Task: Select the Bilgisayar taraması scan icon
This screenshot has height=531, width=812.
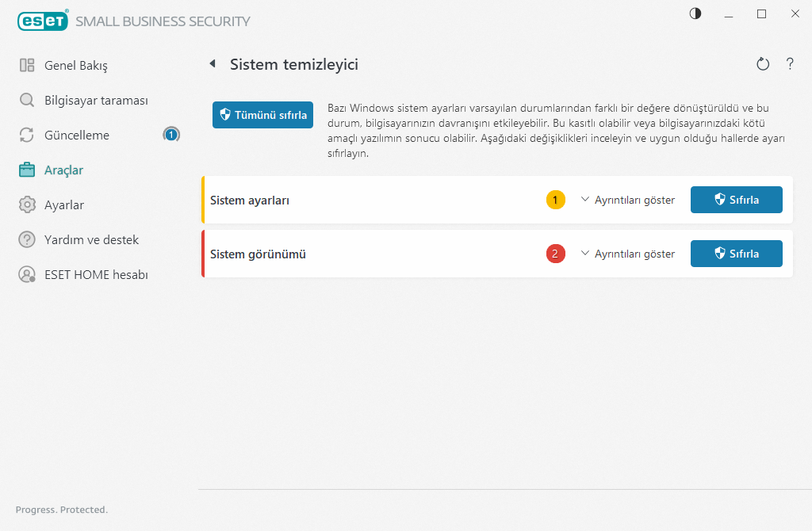Action: point(27,100)
